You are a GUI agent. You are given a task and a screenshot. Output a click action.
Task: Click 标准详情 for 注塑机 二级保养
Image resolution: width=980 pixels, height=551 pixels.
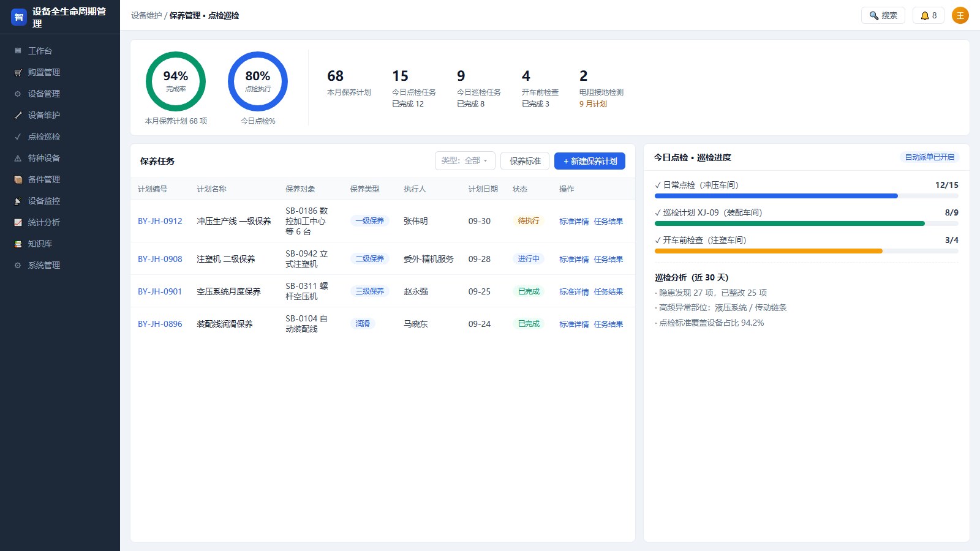(x=574, y=260)
